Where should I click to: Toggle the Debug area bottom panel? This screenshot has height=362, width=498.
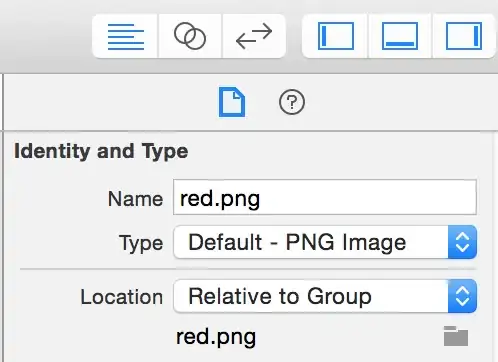pyautogui.click(x=400, y=36)
